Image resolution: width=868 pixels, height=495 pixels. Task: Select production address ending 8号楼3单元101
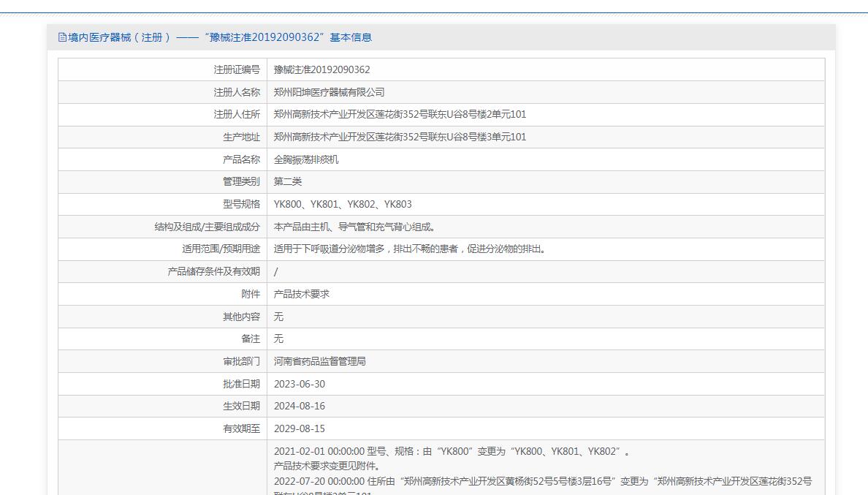(400, 137)
